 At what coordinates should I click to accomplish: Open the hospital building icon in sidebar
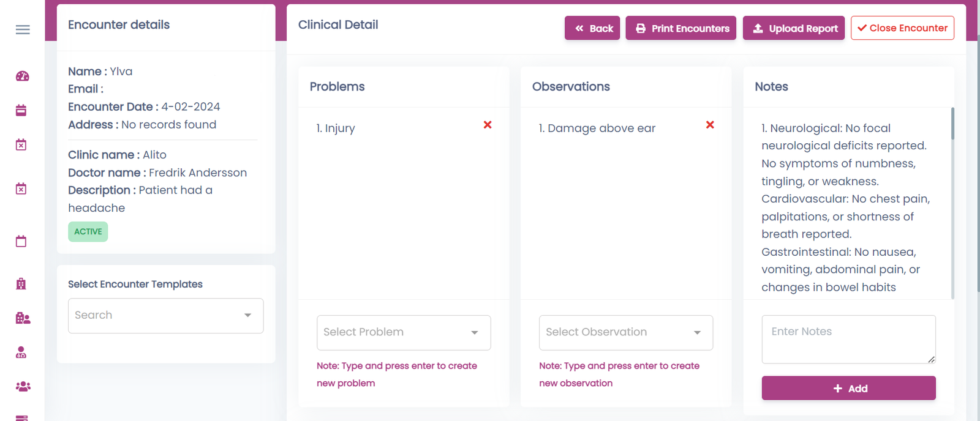point(21,283)
